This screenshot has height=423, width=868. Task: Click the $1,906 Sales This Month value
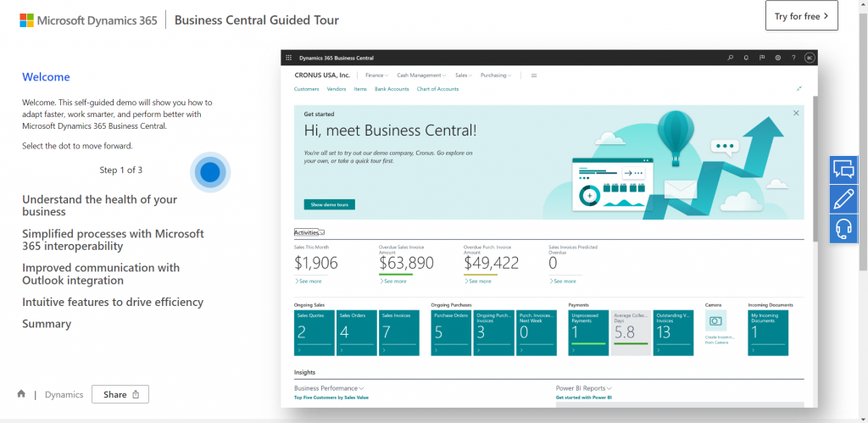click(x=316, y=263)
